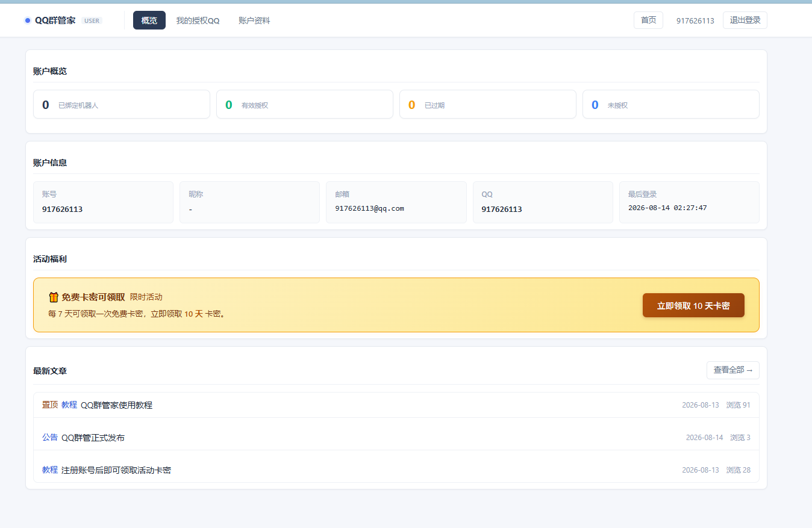Viewport: 812px width, 528px height.
Task: Open the article QQ群管家使用教程
Action: 116,405
